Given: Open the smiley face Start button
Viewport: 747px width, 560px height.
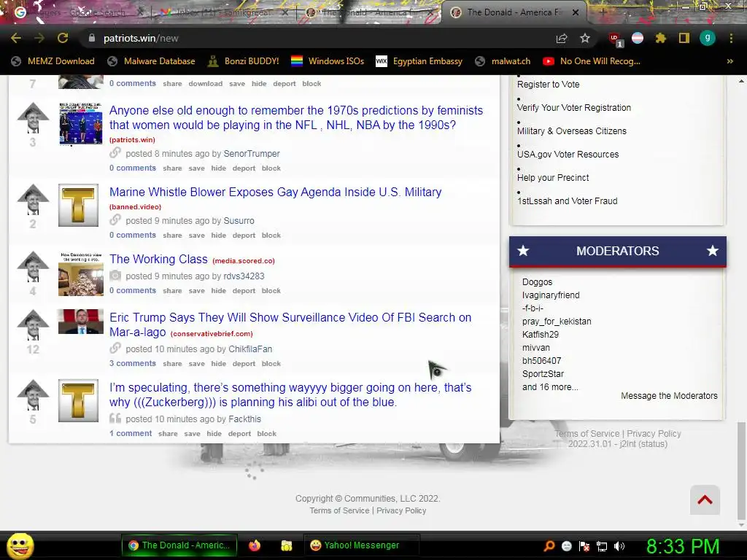Looking at the screenshot, I should 20,545.
